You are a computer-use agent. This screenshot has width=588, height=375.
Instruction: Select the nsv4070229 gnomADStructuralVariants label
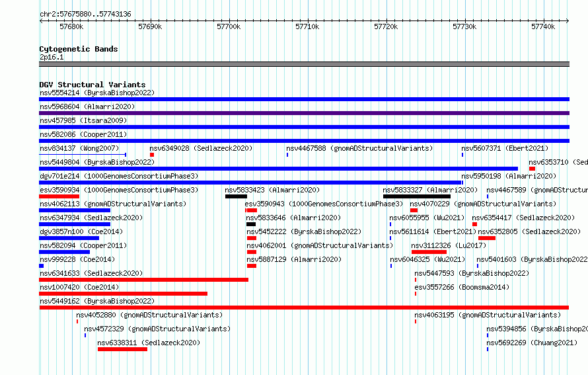(483, 204)
